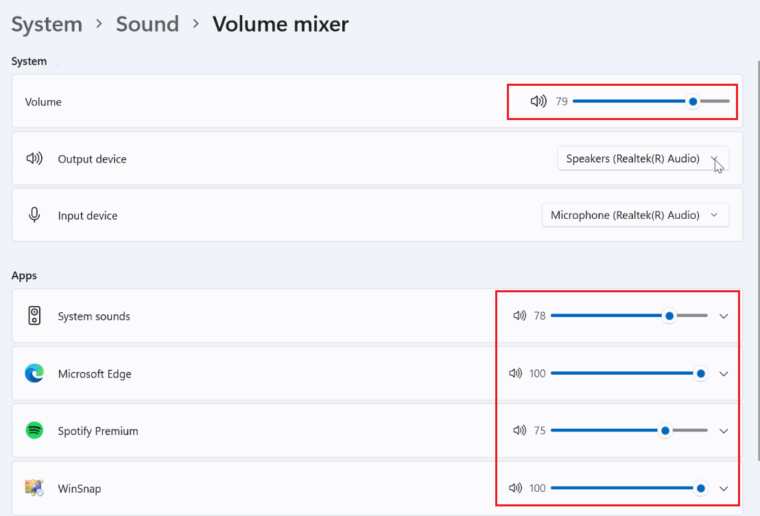Click the Spotify Premium app icon
The height and width of the screenshot is (516, 760).
point(34,430)
